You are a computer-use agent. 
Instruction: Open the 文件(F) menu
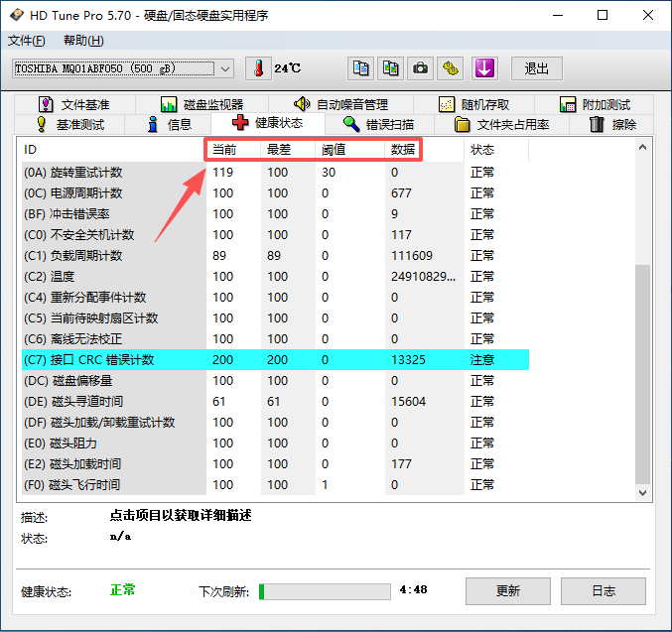(26, 41)
